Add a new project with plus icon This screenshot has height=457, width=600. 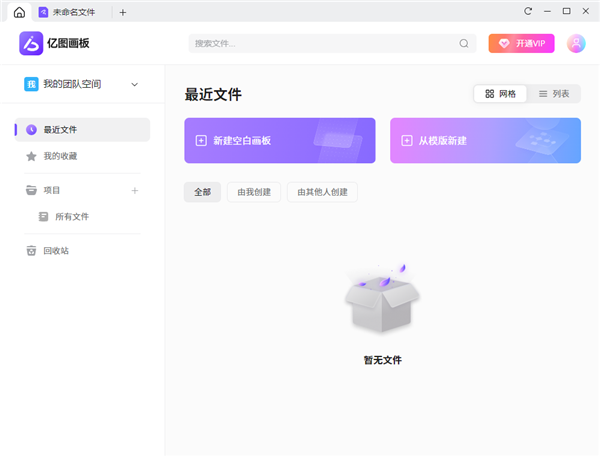(x=135, y=190)
